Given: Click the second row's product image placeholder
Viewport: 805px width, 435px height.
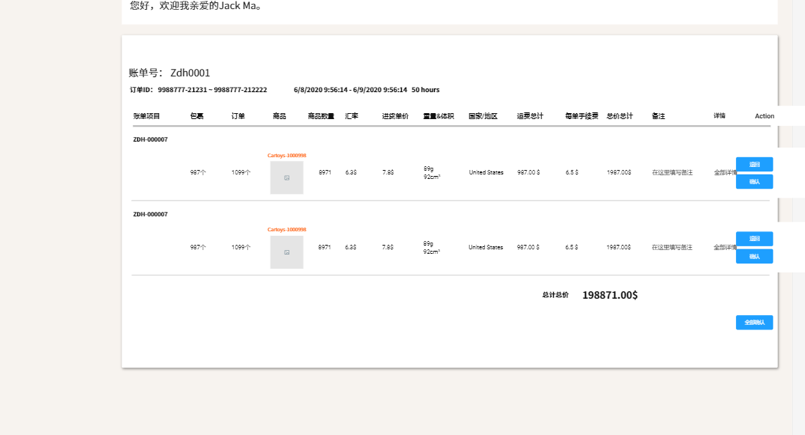Looking at the screenshot, I should pos(286,252).
